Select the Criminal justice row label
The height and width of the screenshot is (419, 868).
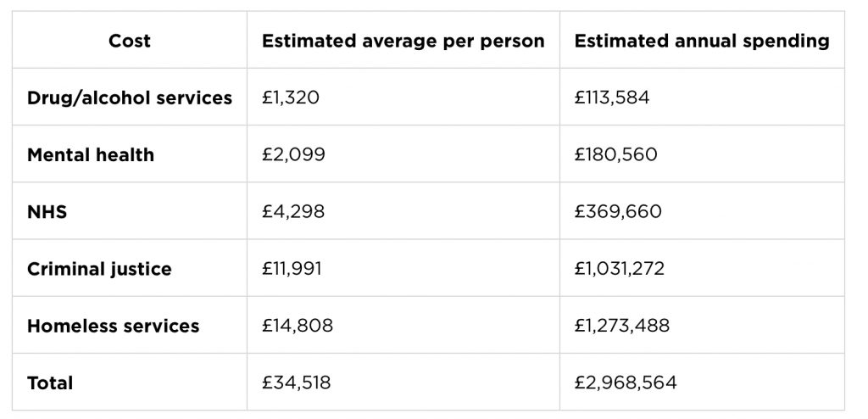coord(99,269)
